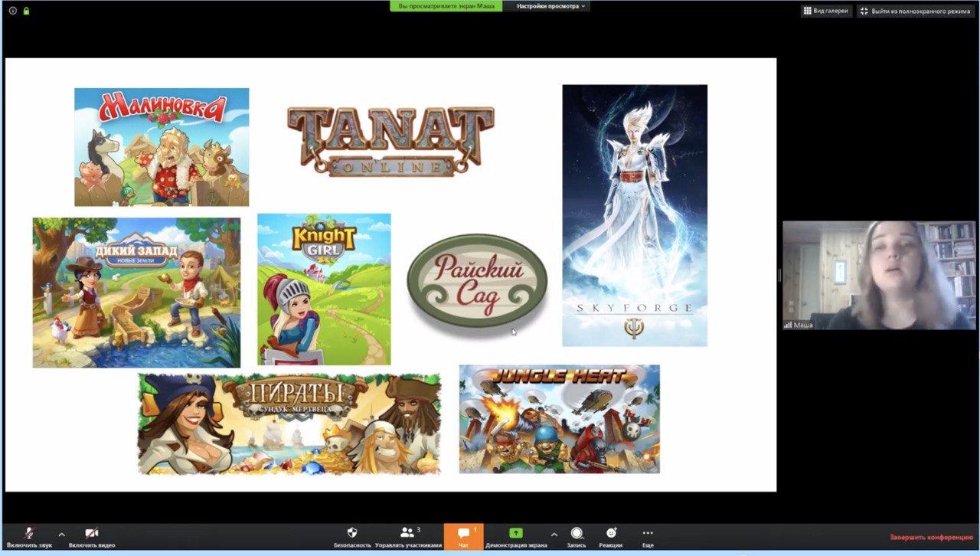Open Управлять участниками panel
This screenshot has width=980, height=556.
tap(408, 538)
